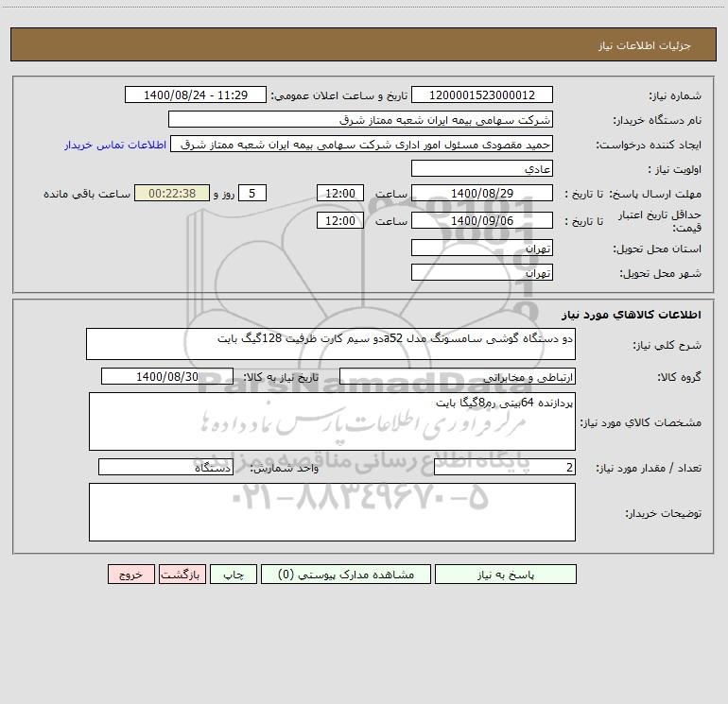Click buyer organization name field
Image resolution: width=728 pixels, height=704 pixels.
(x=360, y=119)
